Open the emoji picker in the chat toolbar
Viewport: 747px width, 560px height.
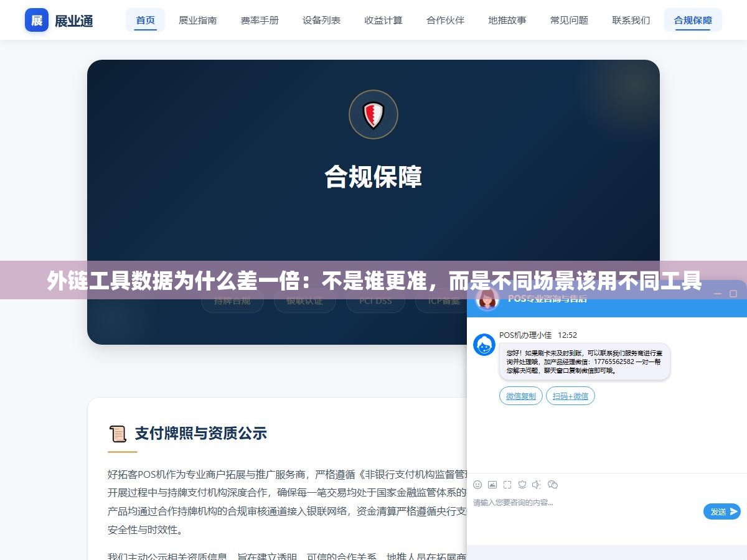click(x=477, y=484)
